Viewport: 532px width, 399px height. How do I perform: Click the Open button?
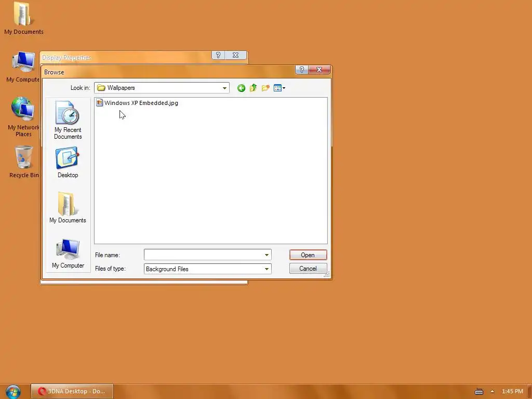point(308,255)
